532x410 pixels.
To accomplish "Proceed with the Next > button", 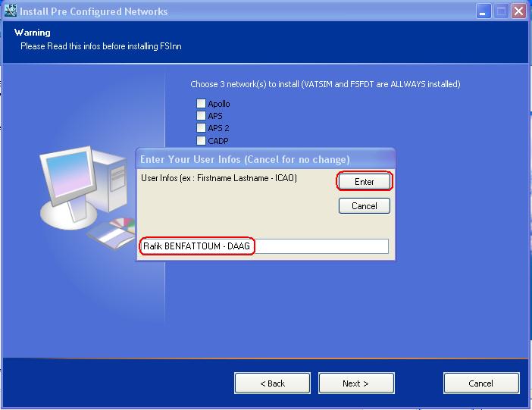I will [x=356, y=383].
